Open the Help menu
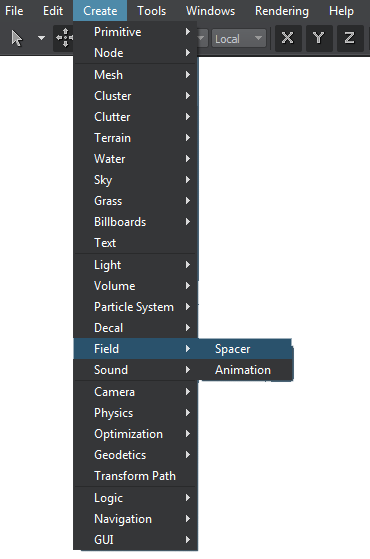370x559 pixels. click(341, 11)
